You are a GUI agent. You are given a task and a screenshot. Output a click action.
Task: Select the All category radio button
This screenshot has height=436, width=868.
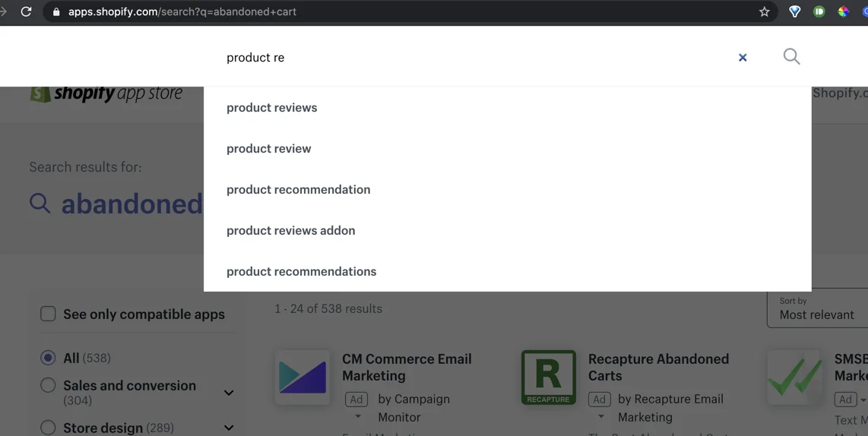pos(48,358)
